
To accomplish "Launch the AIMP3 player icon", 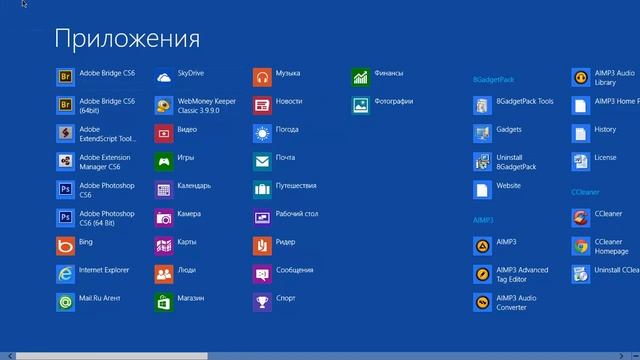I will coord(482,246).
